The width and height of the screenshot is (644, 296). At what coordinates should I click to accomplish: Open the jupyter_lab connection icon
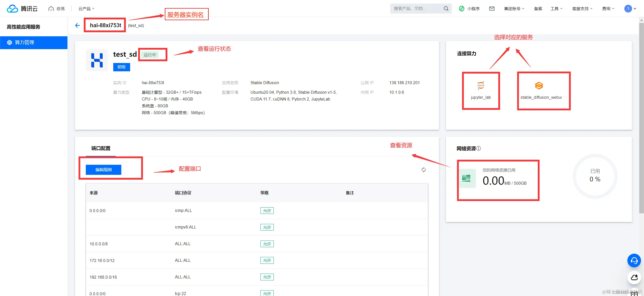coord(481,86)
